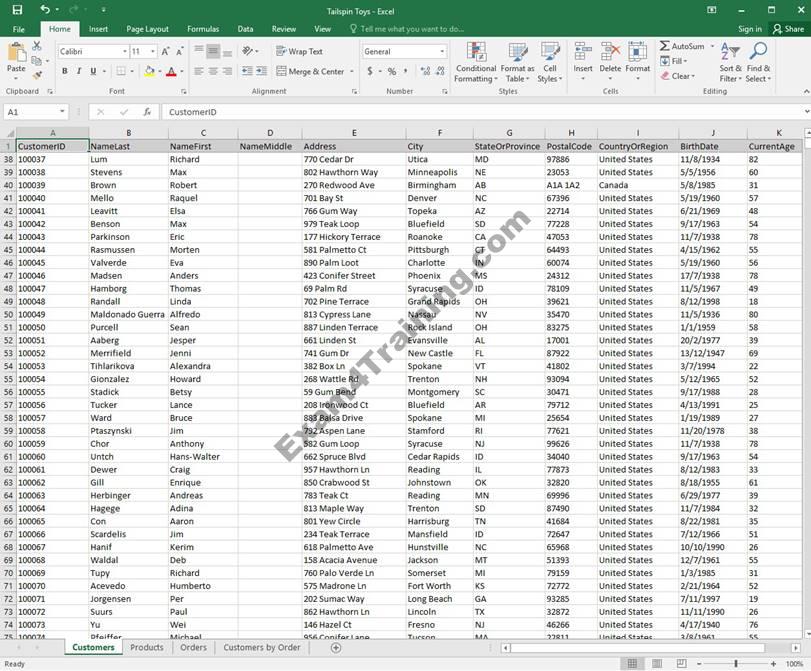Click the Find & Select icon

tap(758, 61)
